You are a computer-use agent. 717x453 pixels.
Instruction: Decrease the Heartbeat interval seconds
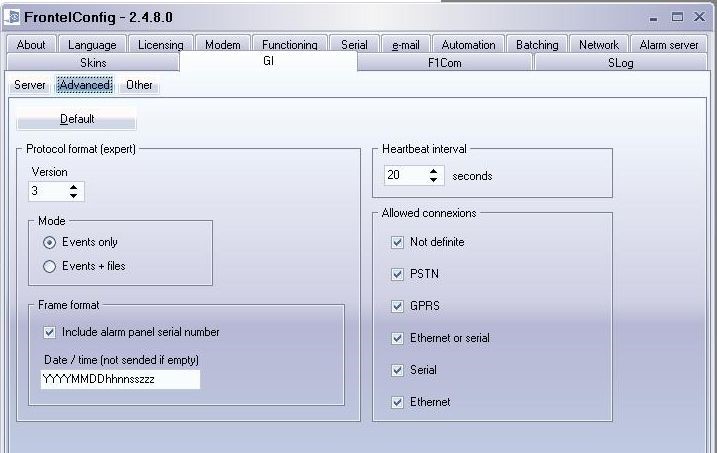[x=433, y=180]
